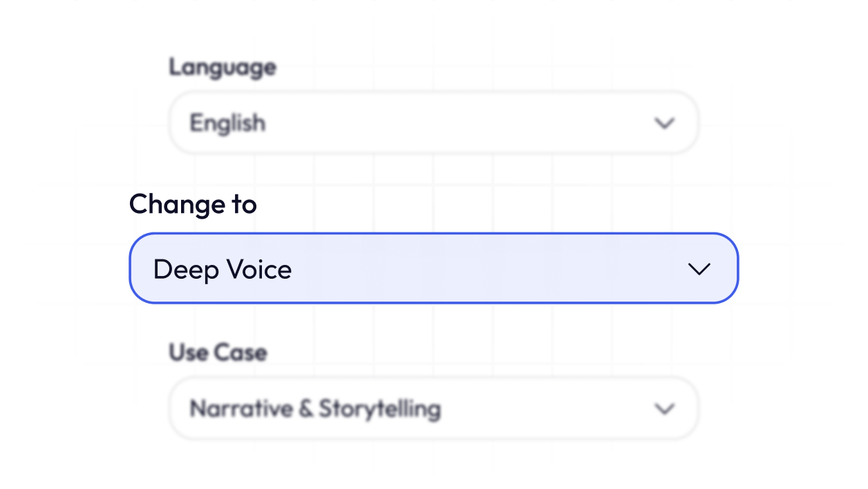This screenshot has width=868, height=489.
Task: Click the chevron arrow in Use Case dropdown
Action: (664, 409)
